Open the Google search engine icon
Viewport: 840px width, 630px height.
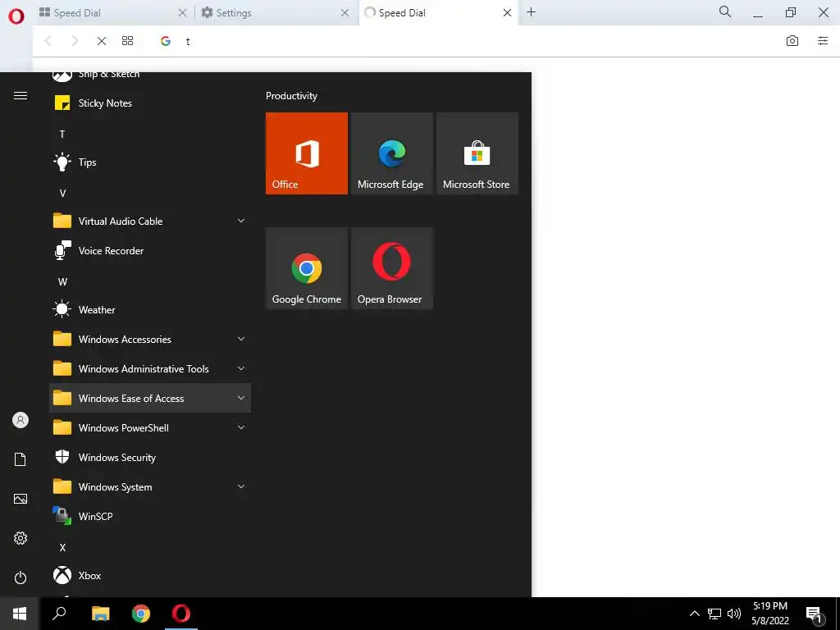pos(166,41)
